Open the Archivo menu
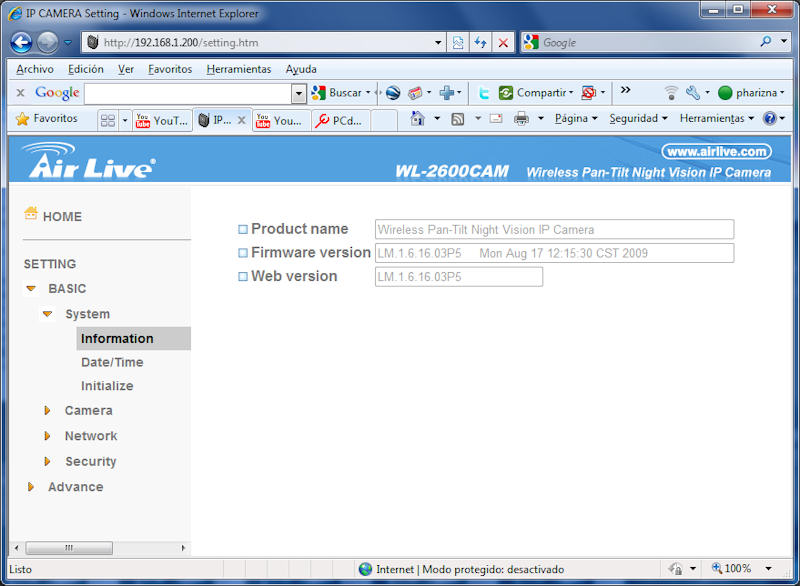The height and width of the screenshot is (586, 800). (35, 69)
